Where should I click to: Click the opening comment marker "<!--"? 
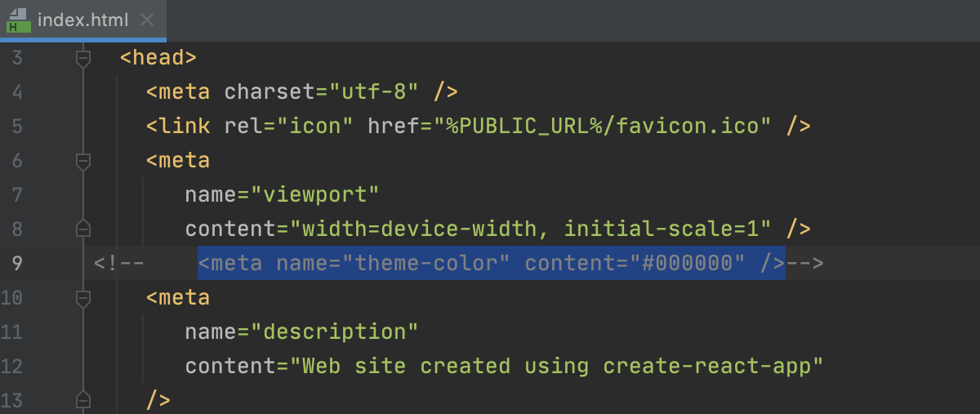pos(119,263)
